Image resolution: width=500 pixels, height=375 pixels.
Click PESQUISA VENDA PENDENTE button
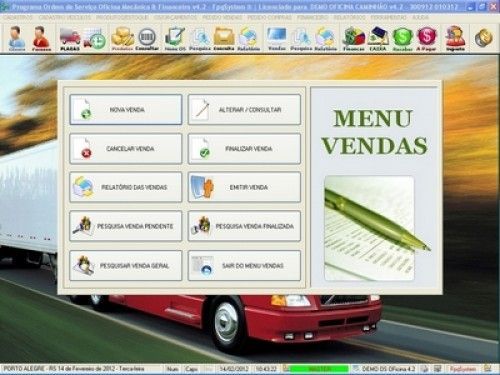coord(126,226)
